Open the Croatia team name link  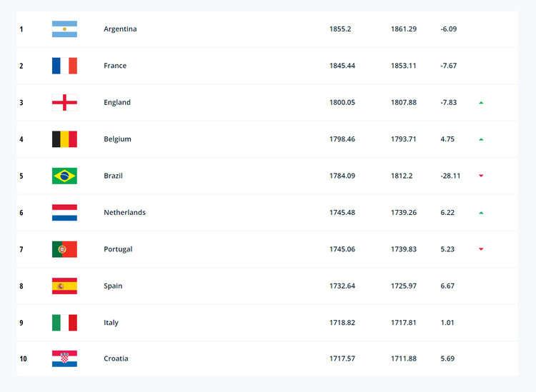click(116, 358)
